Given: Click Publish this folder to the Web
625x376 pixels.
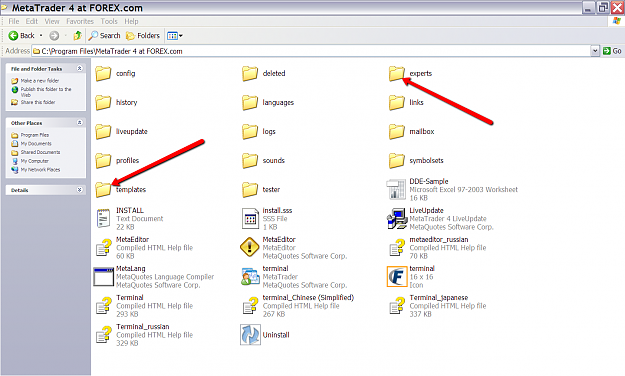Looking at the screenshot, I should tap(41, 92).
